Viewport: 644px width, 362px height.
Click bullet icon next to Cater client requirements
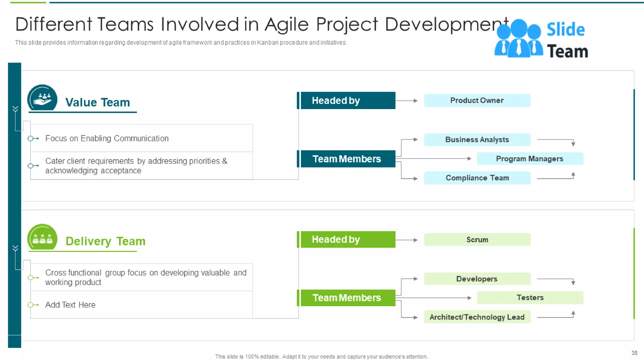point(33,166)
